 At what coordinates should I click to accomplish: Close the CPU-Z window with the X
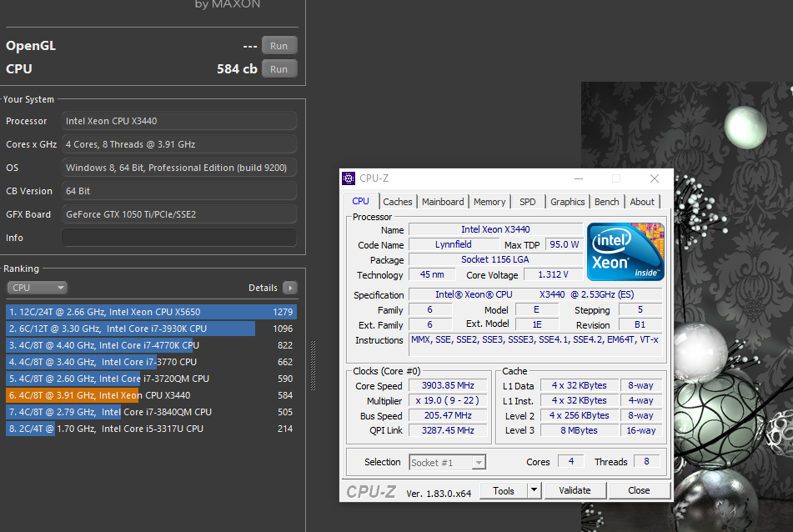point(655,178)
